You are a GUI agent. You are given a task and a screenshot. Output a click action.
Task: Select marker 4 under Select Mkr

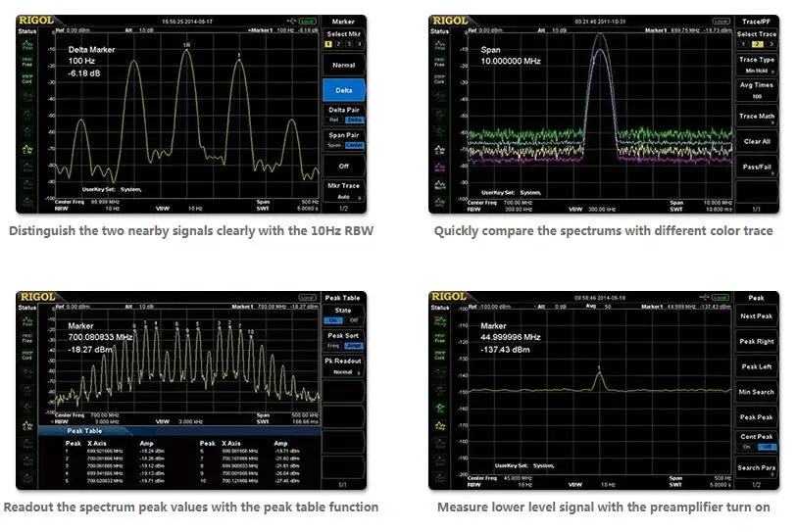(x=359, y=44)
